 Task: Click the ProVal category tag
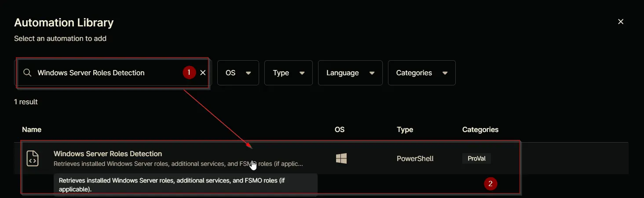[x=476, y=158]
